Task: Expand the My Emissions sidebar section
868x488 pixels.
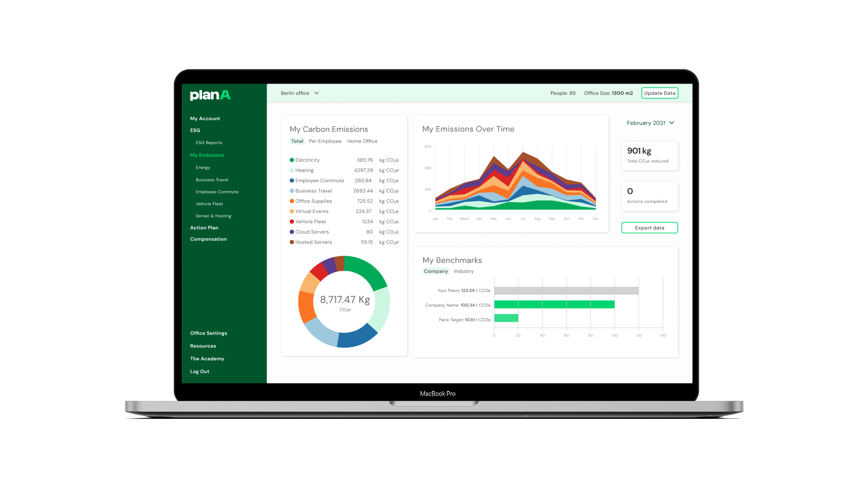Action: (x=207, y=155)
